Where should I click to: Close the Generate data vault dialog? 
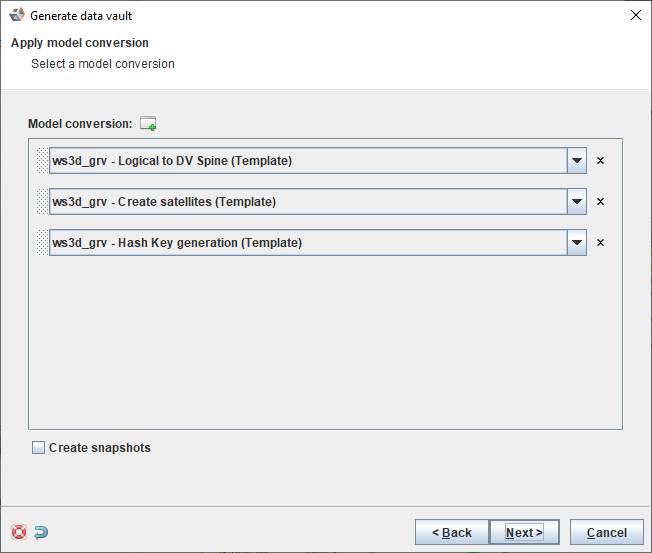(636, 15)
